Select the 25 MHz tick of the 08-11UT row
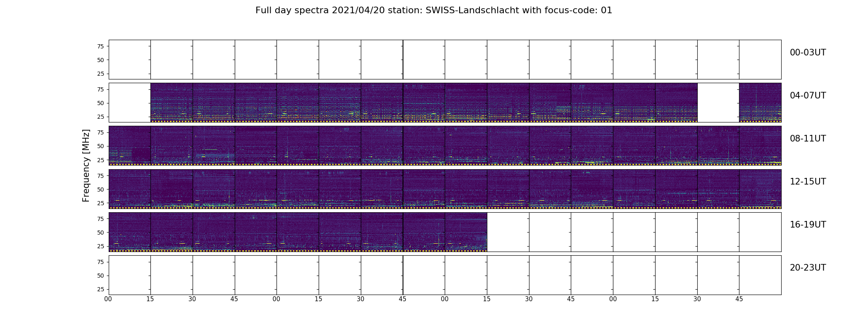Image resolution: width=868 pixels, height=331 pixels. click(100, 160)
